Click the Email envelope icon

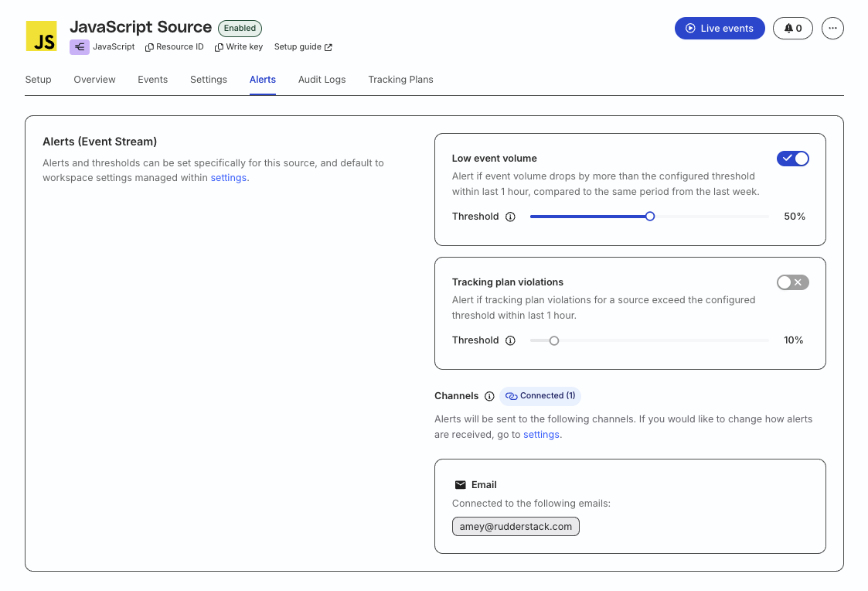(x=460, y=485)
